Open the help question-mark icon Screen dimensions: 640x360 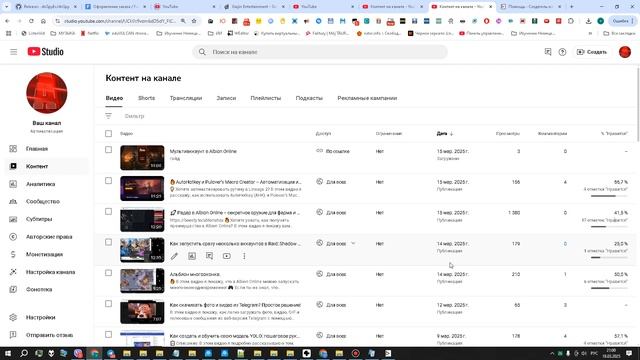click(x=562, y=52)
